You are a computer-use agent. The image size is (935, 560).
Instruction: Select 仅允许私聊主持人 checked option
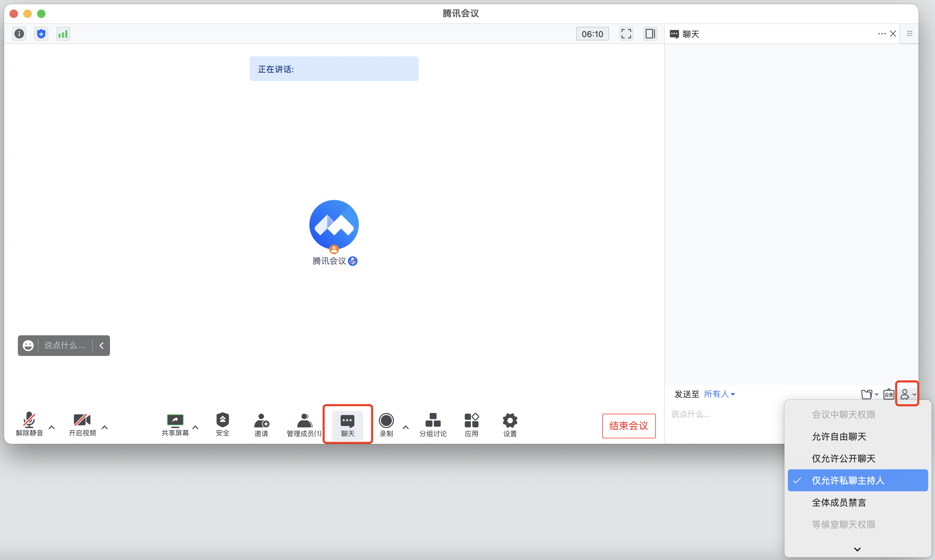tap(858, 480)
